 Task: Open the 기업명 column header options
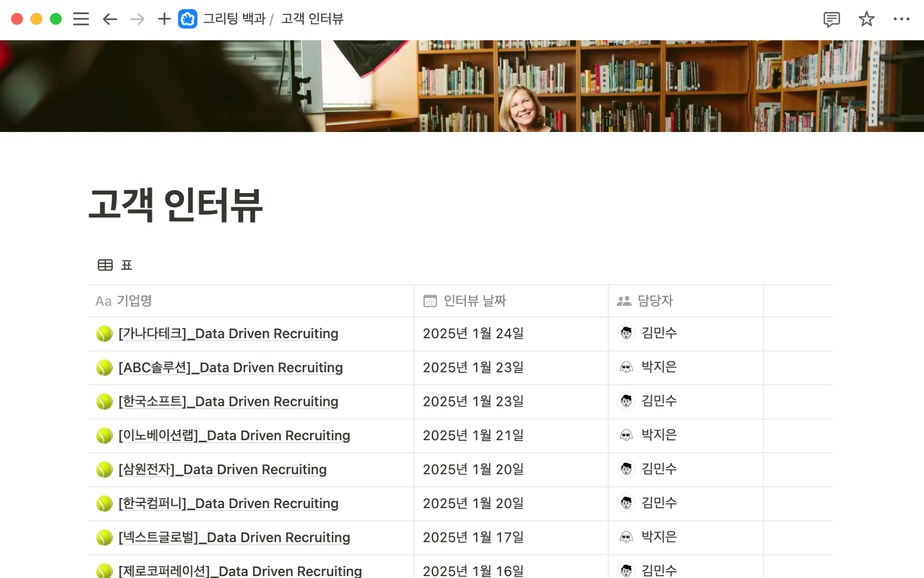click(134, 301)
